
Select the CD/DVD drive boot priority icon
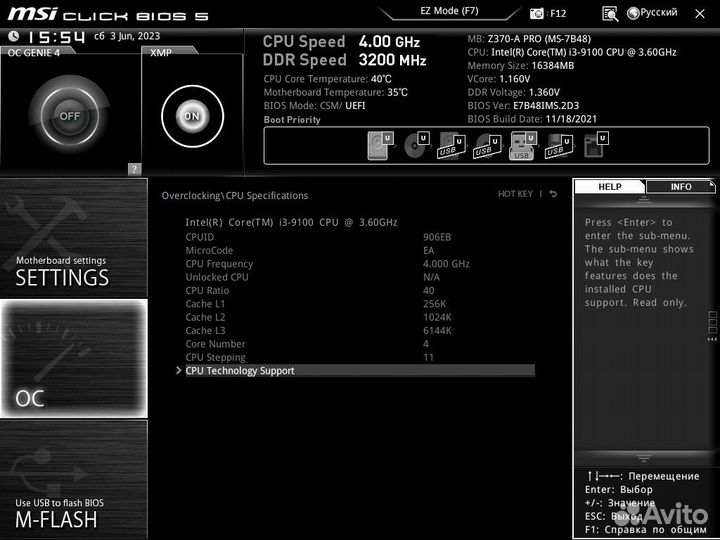tap(416, 145)
